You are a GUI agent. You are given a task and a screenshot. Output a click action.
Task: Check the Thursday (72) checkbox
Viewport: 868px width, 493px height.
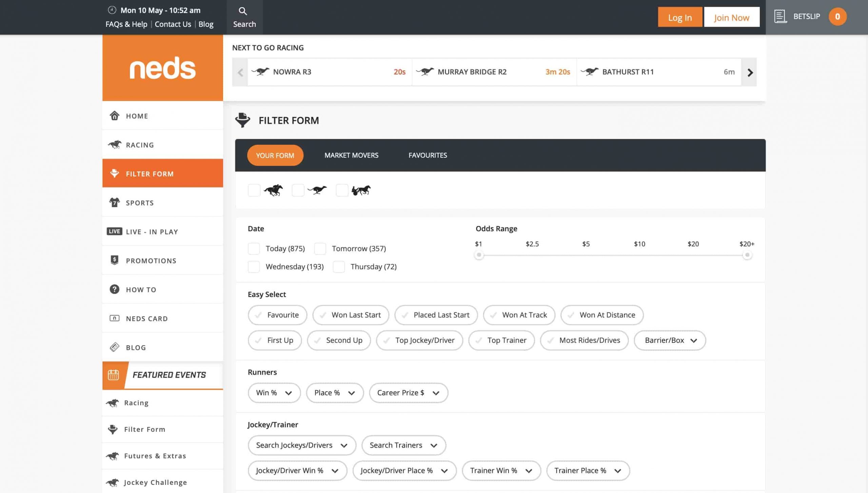coord(338,267)
